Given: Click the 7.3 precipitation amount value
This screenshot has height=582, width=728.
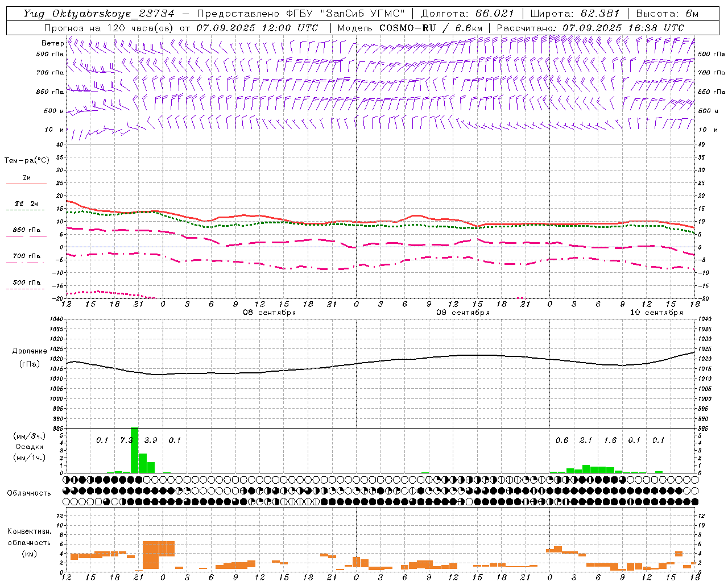Looking at the screenshot, I should (x=126, y=440).
